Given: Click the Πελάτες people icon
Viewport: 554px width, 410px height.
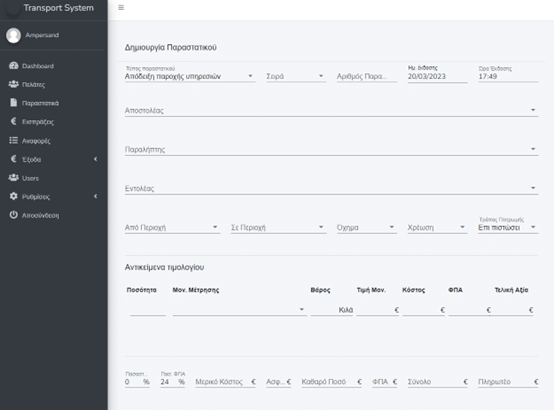Looking at the screenshot, I should click(13, 84).
